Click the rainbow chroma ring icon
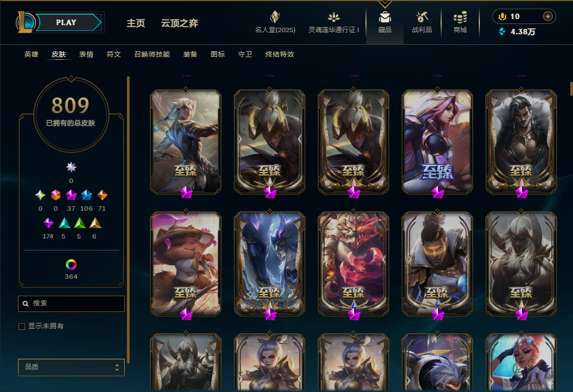 (71, 265)
